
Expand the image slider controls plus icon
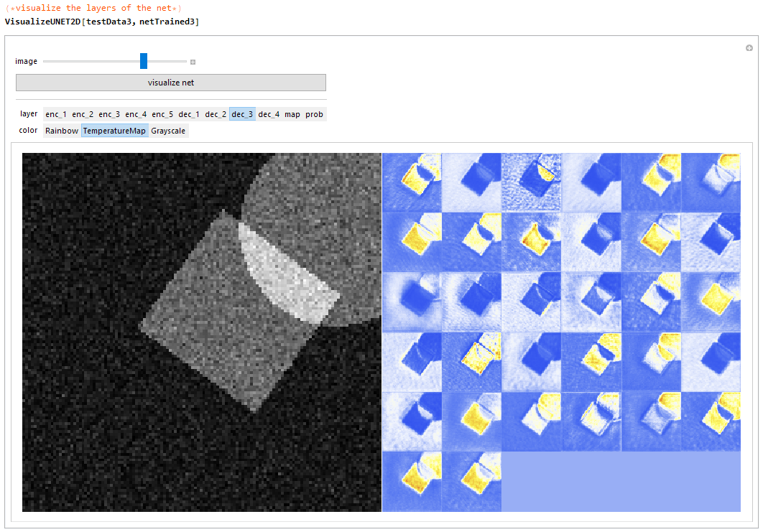click(193, 62)
